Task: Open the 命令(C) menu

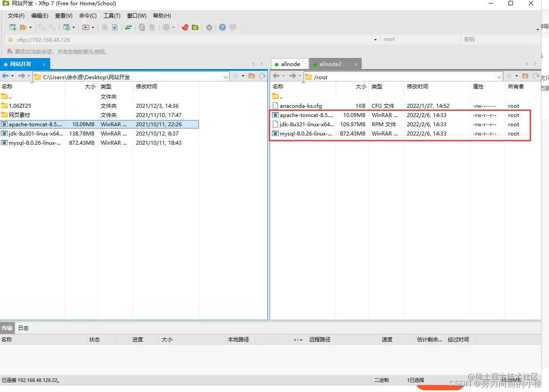Action: [88, 15]
